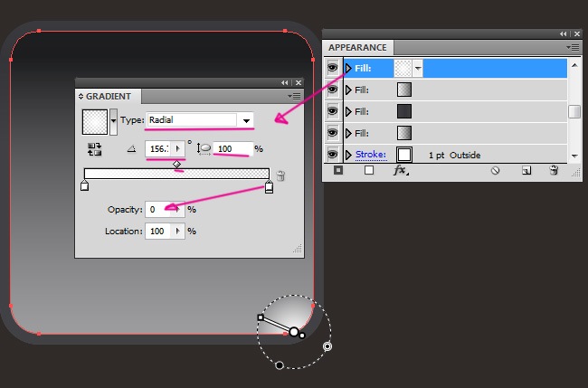Open the Stroke link options
Viewport: 588px width, 388px height.
coord(371,155)
